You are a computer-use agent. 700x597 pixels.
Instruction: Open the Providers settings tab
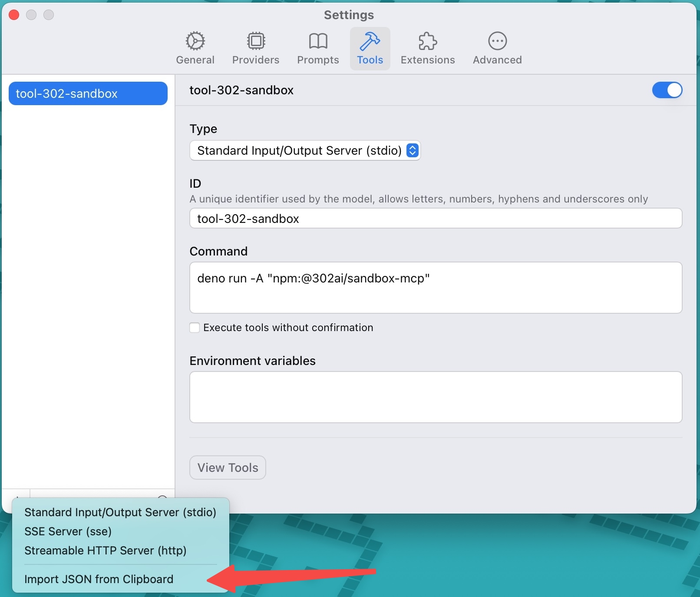[x=256, y=48]
